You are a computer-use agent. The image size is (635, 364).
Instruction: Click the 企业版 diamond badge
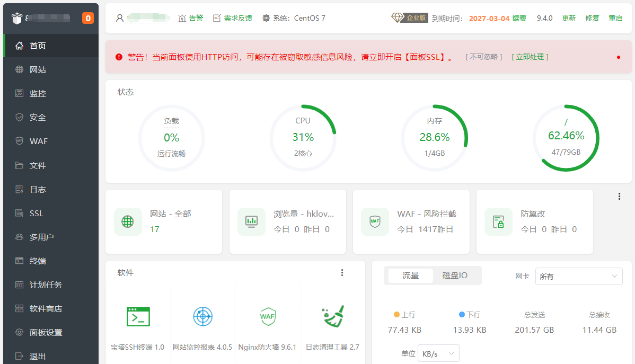409,18
